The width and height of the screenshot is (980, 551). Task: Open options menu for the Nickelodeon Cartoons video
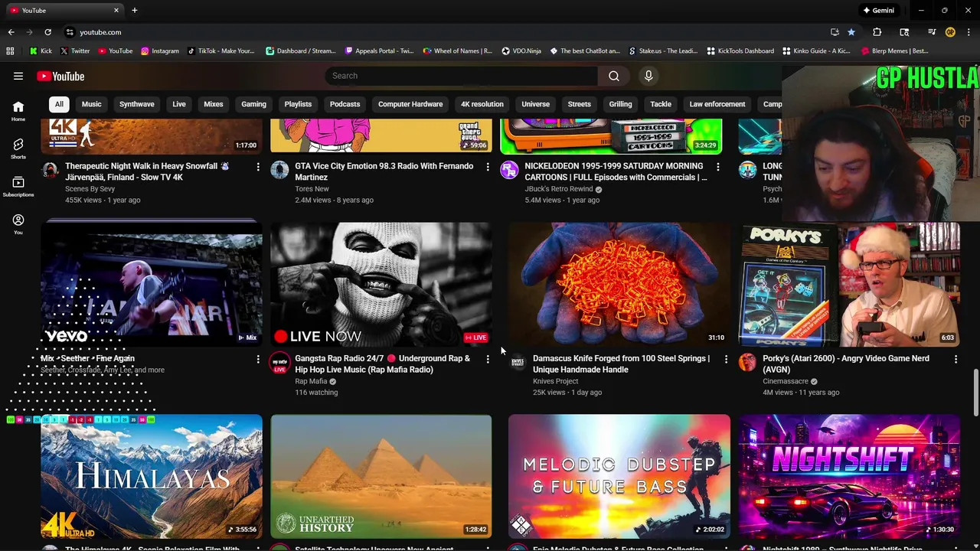pos(717,167)
